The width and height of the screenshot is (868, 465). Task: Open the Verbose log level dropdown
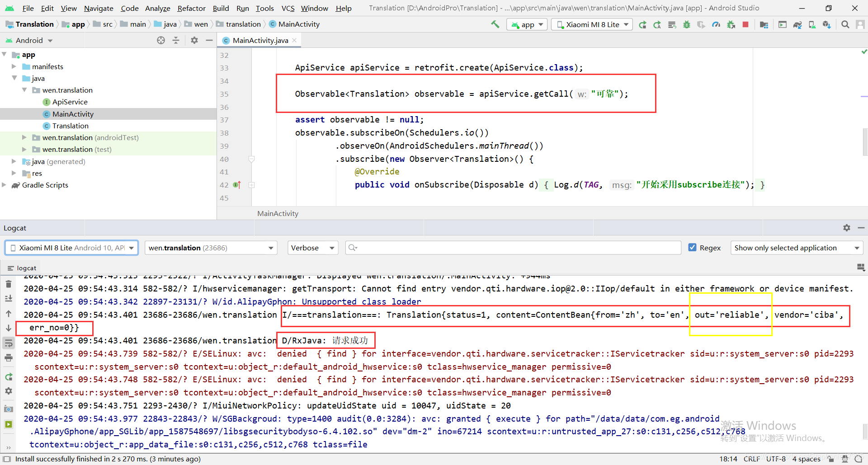coord(313,248)
